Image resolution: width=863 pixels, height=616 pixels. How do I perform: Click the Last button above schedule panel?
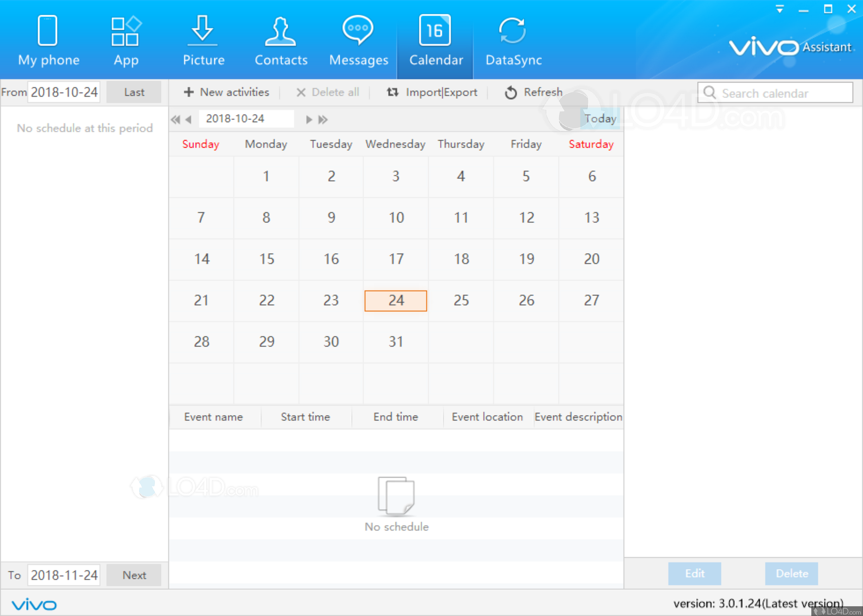(x=134, y=92)
